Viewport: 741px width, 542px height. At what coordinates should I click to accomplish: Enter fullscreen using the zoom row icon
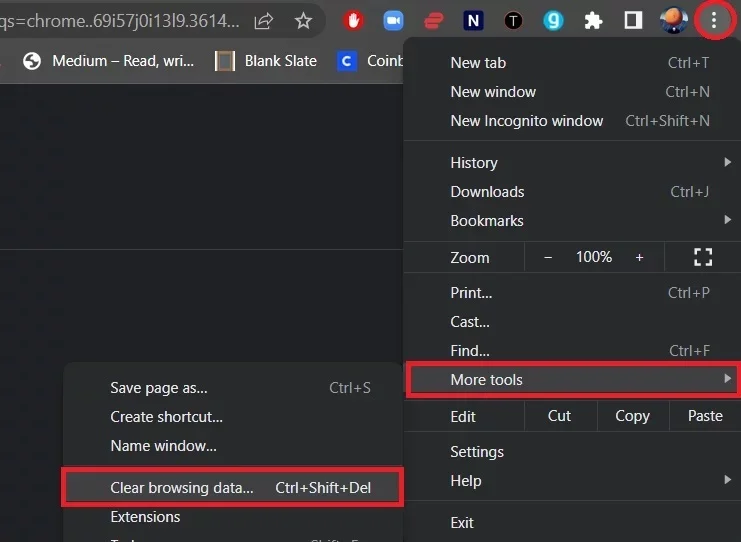pos(703,258)
